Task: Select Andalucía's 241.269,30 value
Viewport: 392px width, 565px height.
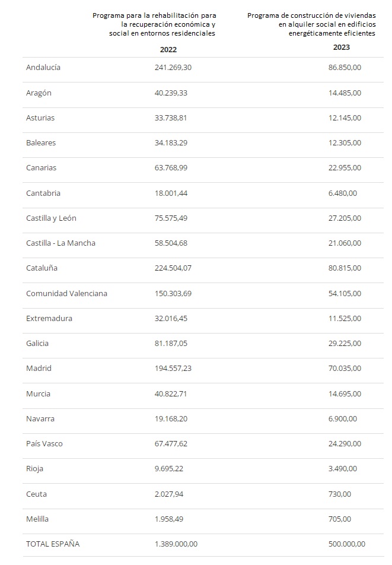Action: (173, 68)
